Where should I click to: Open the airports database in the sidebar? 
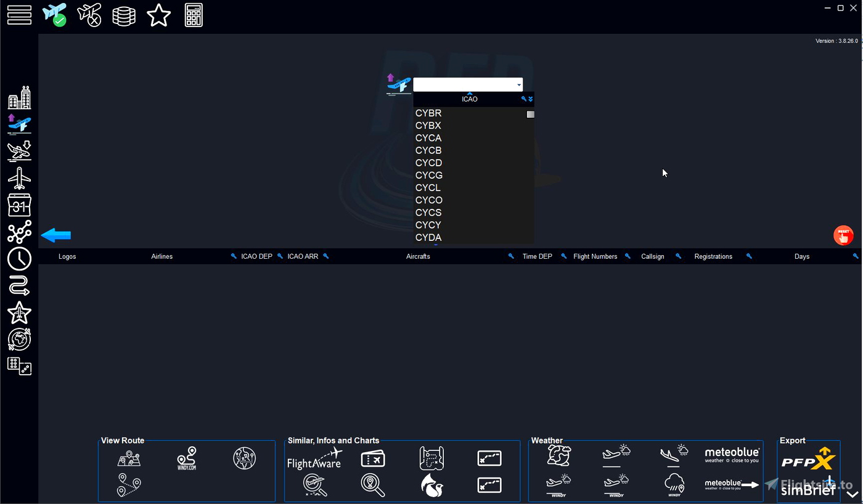19,97
